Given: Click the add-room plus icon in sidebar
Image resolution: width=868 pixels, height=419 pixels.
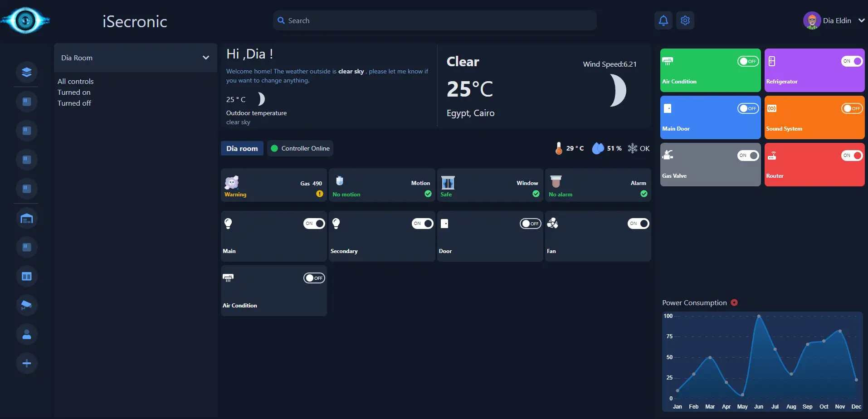Looking at the screenshot, I should (26, 363).
